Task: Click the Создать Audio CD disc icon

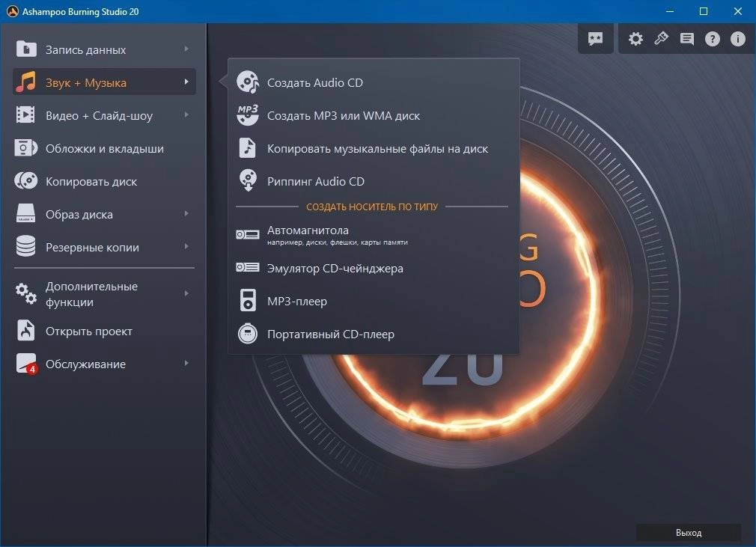Action: 248,82
